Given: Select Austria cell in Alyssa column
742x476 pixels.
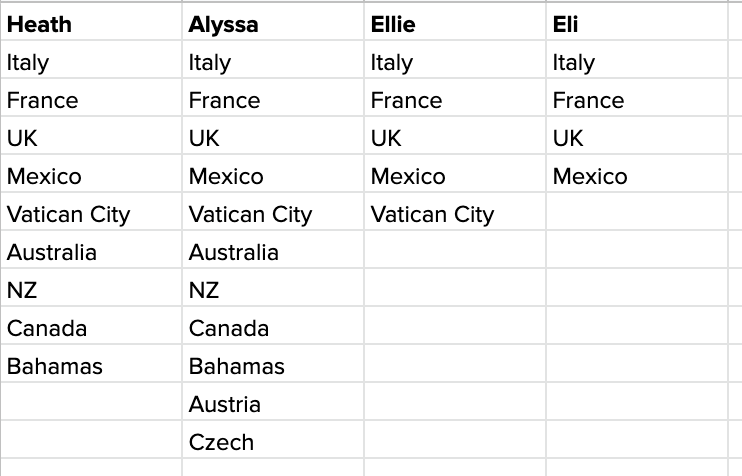Looking at the screenshot, I should (x=273, y=401).
